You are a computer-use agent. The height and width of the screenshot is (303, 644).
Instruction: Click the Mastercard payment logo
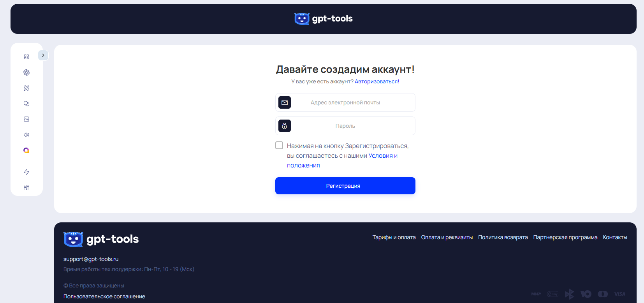[x=603, y=294]
